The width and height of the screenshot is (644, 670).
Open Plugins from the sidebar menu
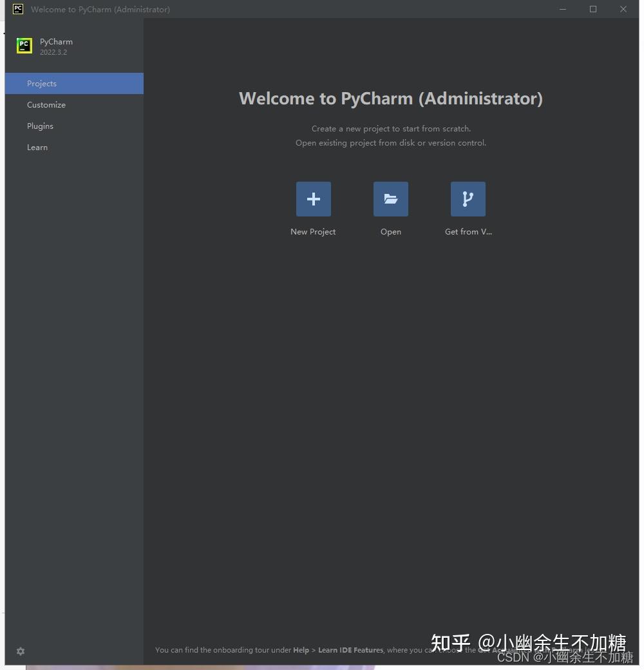(x=40, y=126)
